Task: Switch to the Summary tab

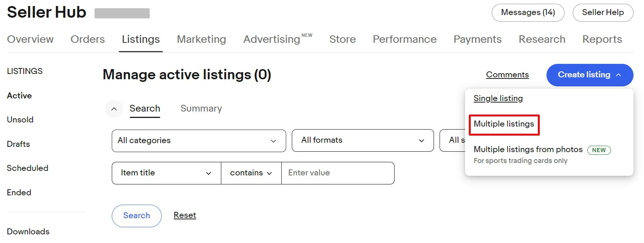Action: tap(201, 108)
